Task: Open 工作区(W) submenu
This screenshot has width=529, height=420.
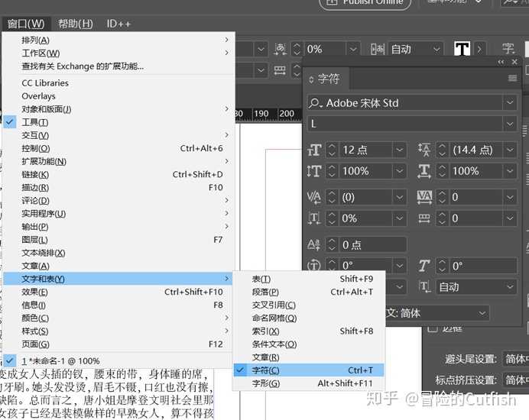Action: tap(118, 53)
